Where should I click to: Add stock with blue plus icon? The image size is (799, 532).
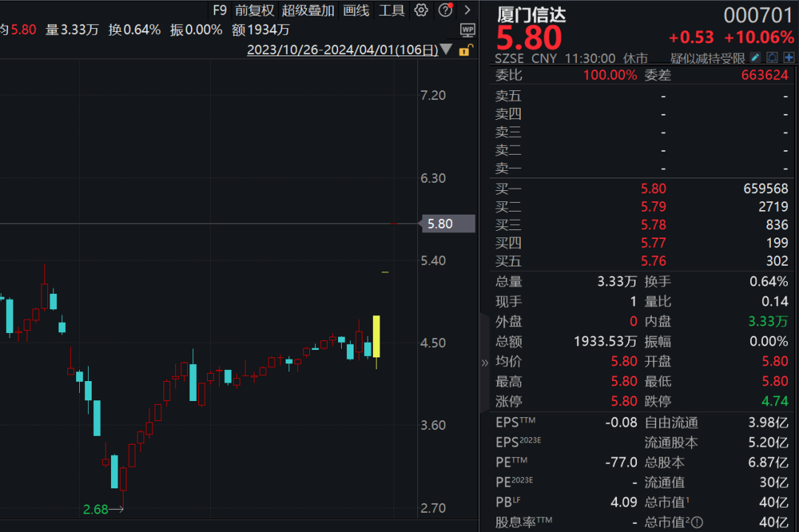[789, 58]
